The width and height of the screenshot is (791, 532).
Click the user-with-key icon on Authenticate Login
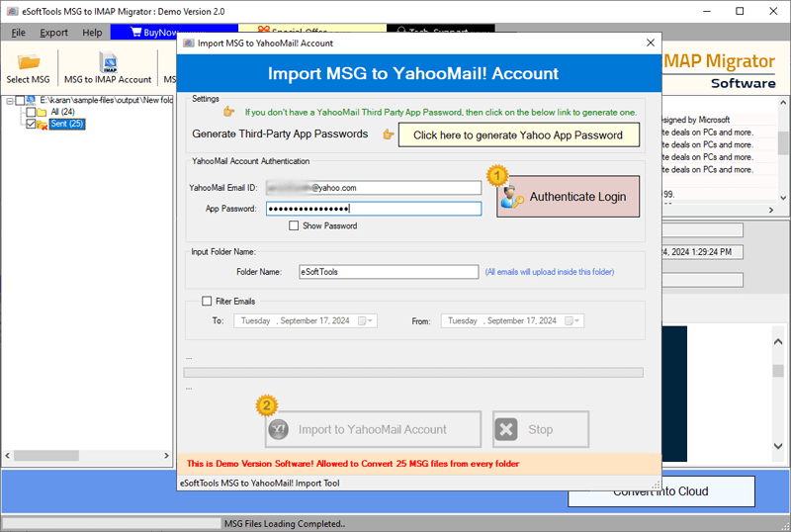(512, 197)
